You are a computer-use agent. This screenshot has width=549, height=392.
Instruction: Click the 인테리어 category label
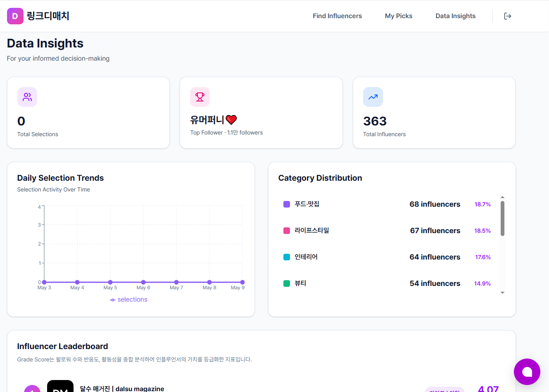(306, 257)
